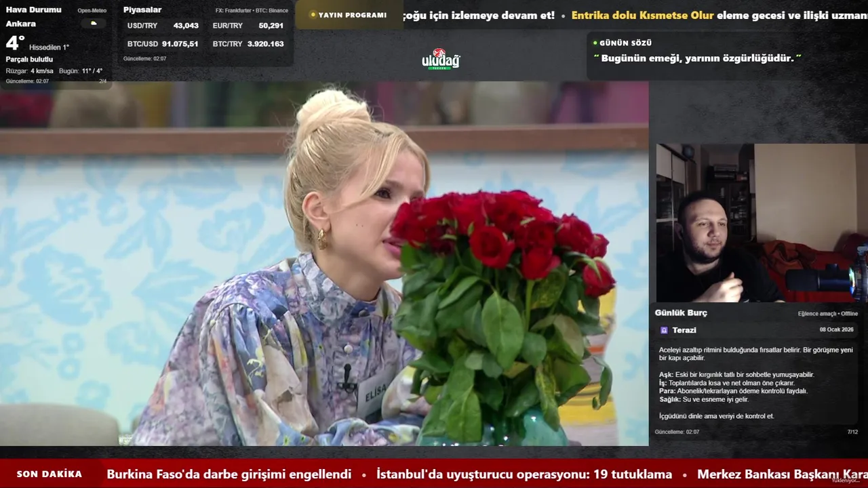Click the yellow dot beside Yayın Programı
This screenshot has width=868, height=488.
tap(313, 15)
